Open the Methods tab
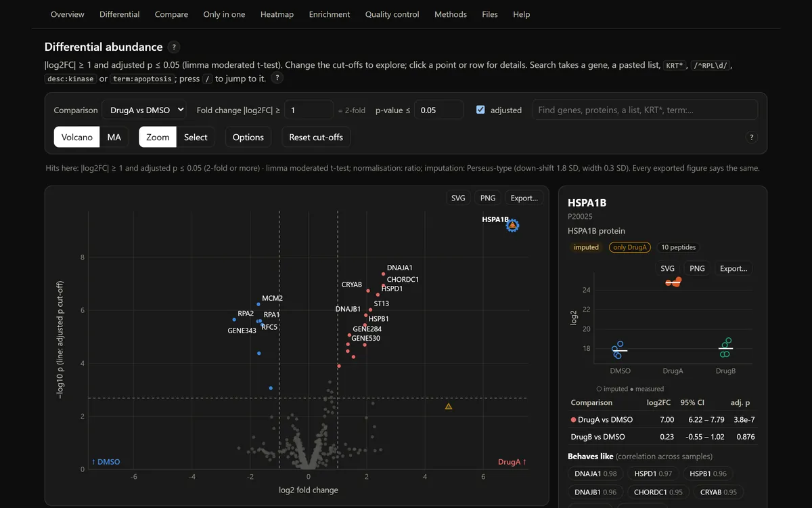Viewport: 812px width, 508px height. (451, 14)
